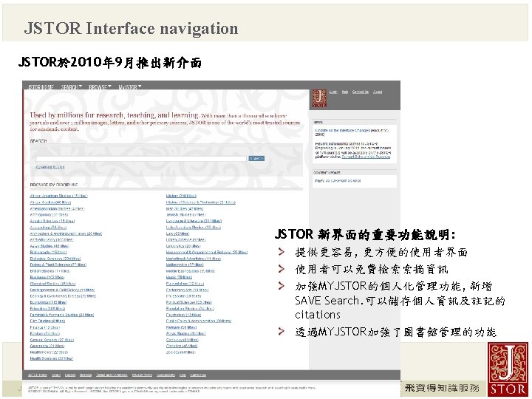The image size is (532, 399).
Task: Browse African American Studies discipline
Action: coord(58,196)
